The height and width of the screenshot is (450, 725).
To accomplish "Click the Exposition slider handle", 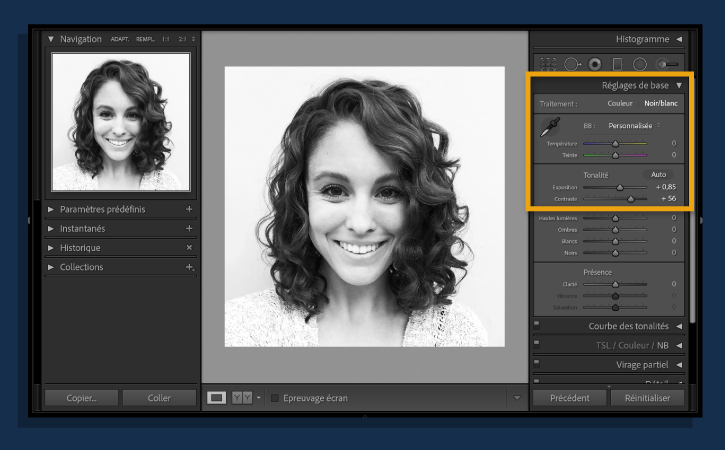I will 620,187.
